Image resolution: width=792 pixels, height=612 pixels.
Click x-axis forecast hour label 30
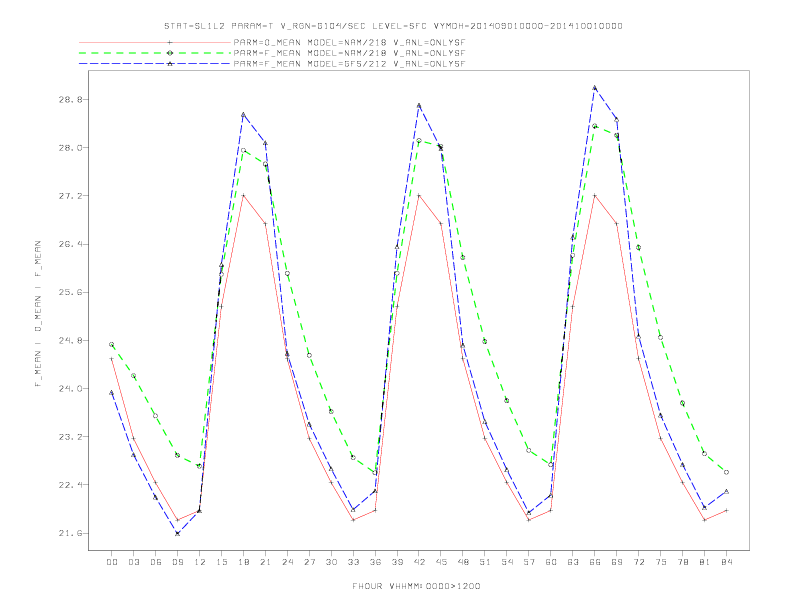(x=331, y=562)
